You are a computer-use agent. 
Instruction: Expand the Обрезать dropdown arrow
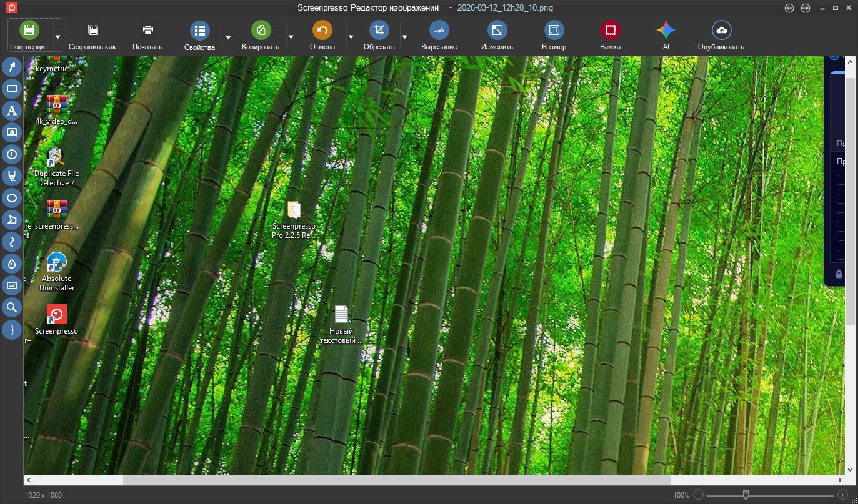click(x=404, y=37)
